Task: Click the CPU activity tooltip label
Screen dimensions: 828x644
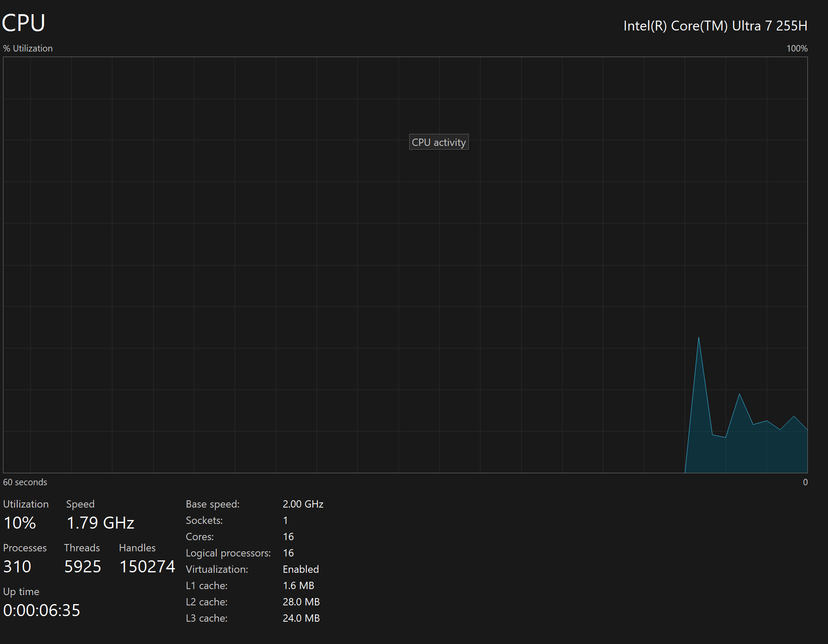Action: point(438,142)
